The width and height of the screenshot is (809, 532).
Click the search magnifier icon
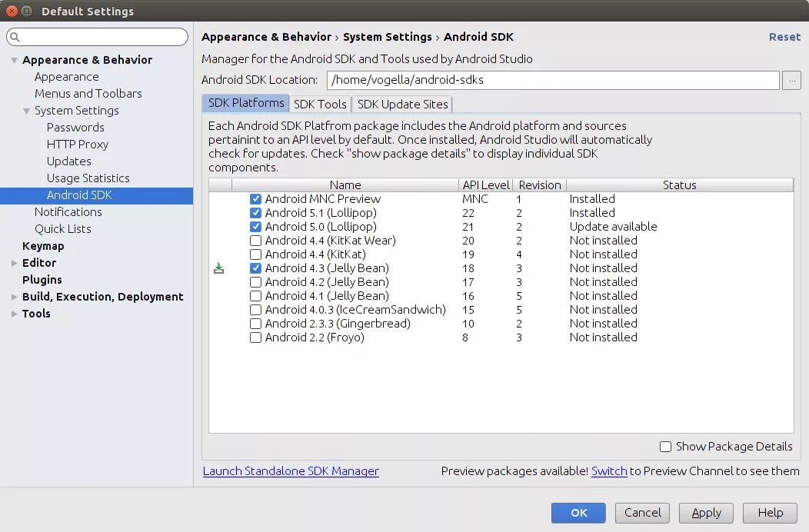15,37
